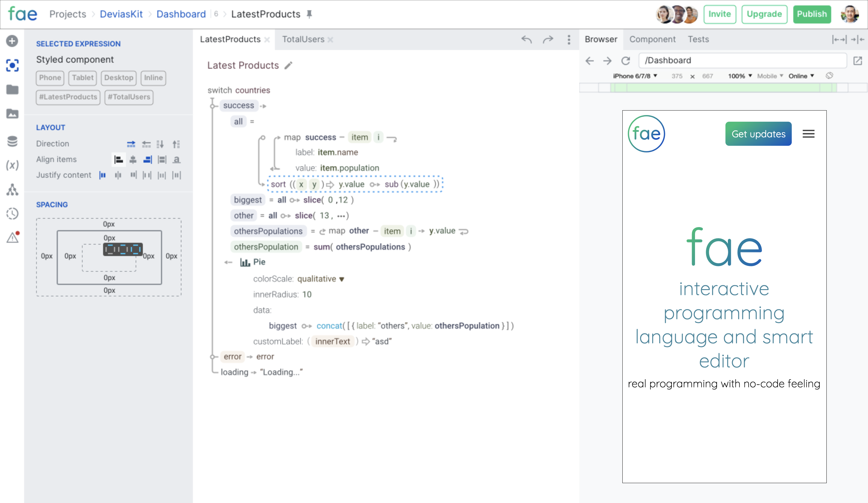Click the add plus icon in left sidebar
This screenshot has height=503, width=868.
coord(12,41)
